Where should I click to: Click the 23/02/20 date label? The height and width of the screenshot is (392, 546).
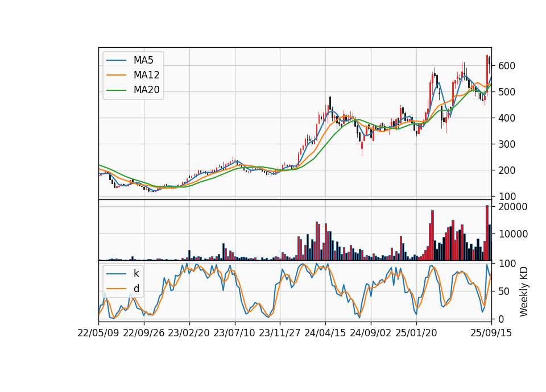click(189, 333)
